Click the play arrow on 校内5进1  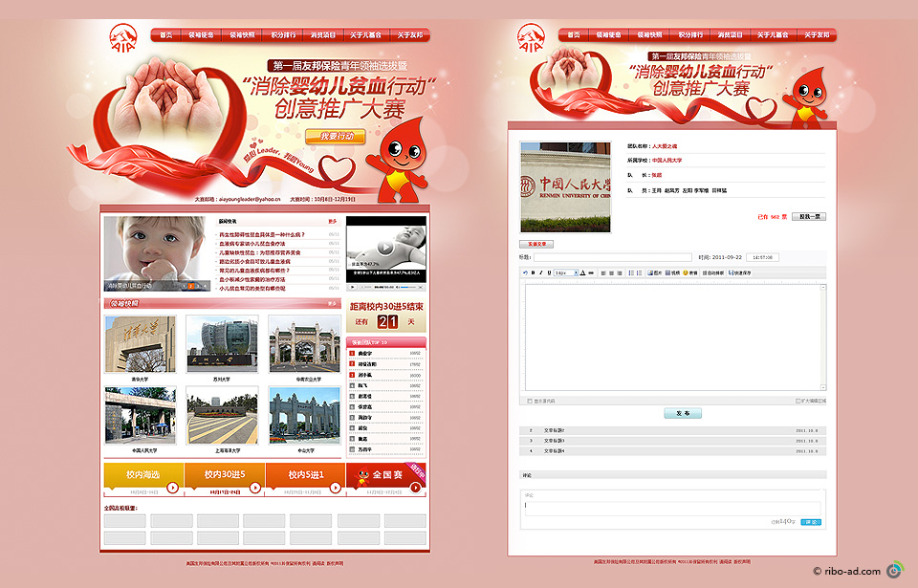click(336, 488)
